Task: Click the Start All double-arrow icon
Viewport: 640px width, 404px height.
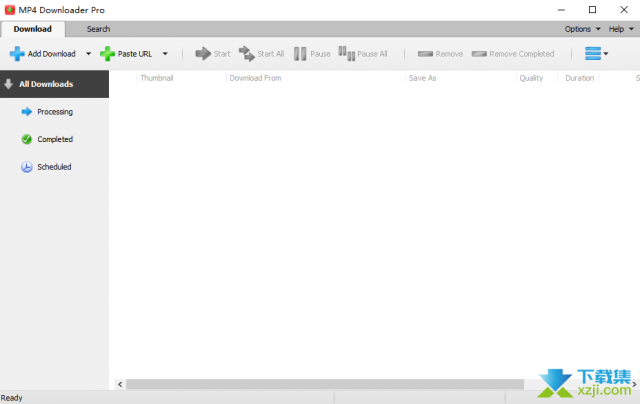Action: [247, 53]
